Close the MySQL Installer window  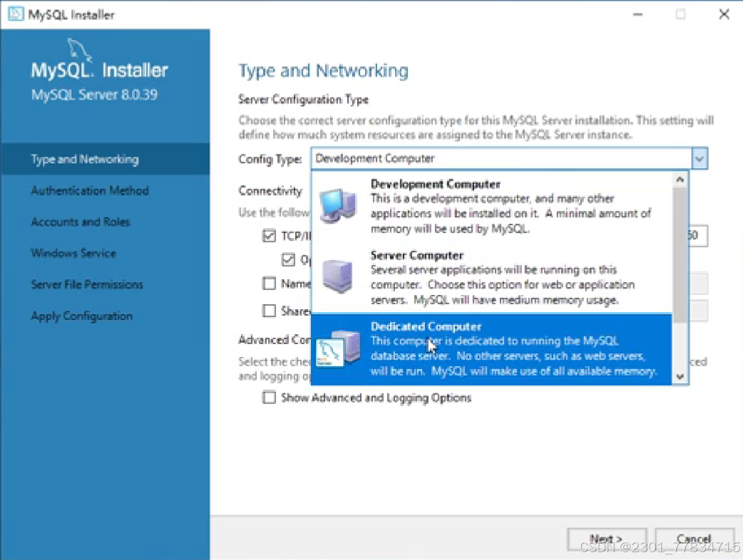724,14
